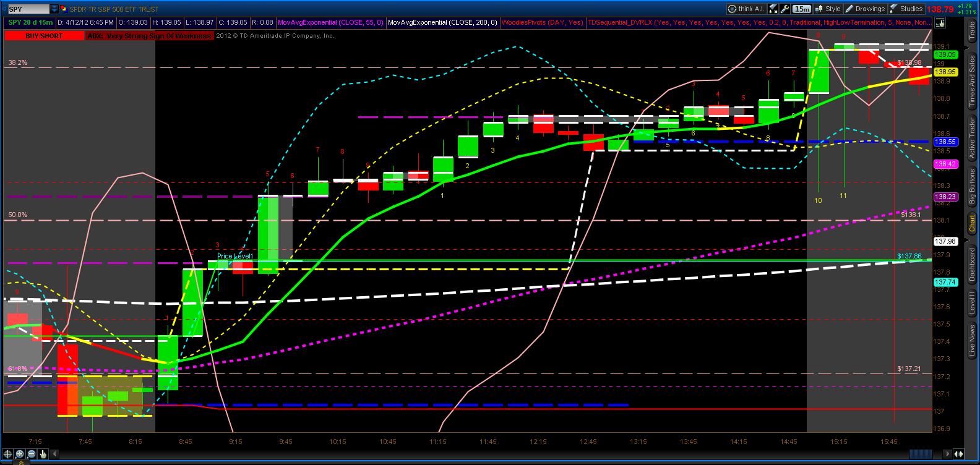980x465 pixels.
Task: Open the Live News side tab
Action: (x=972, y=341)
